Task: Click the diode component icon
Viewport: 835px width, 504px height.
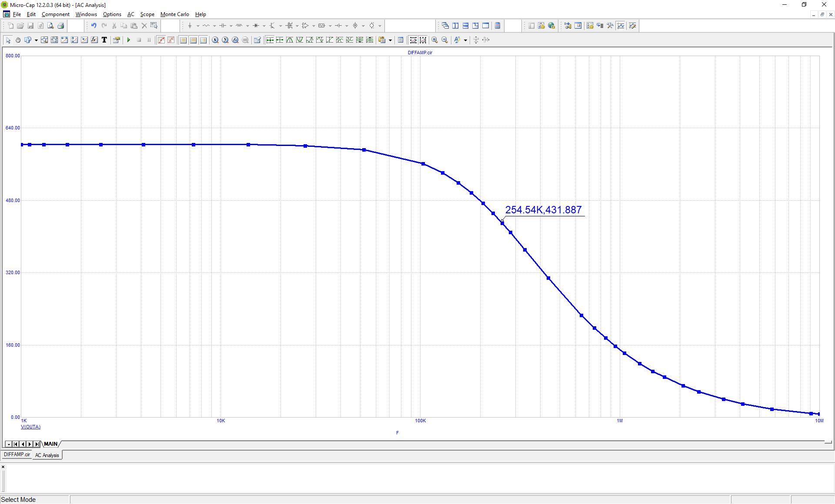Action: pos(256,26)
